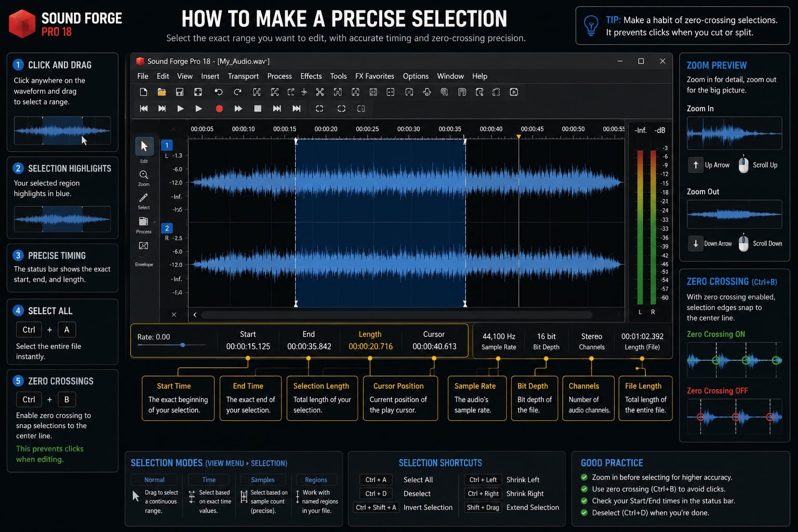Adjust the Rate playback slider
Viewport: 798px width, 532px height.
(x=171, y=345)
